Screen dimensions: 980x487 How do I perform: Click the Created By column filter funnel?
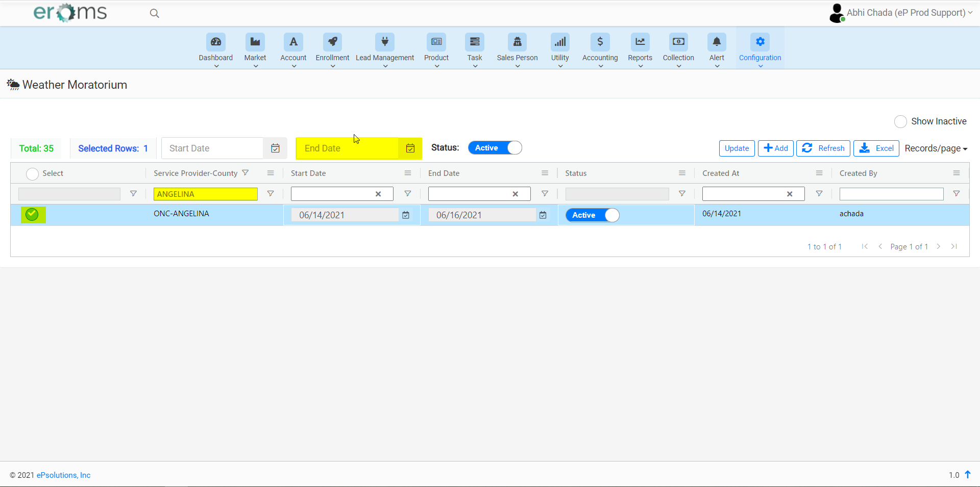coord(957,194)
